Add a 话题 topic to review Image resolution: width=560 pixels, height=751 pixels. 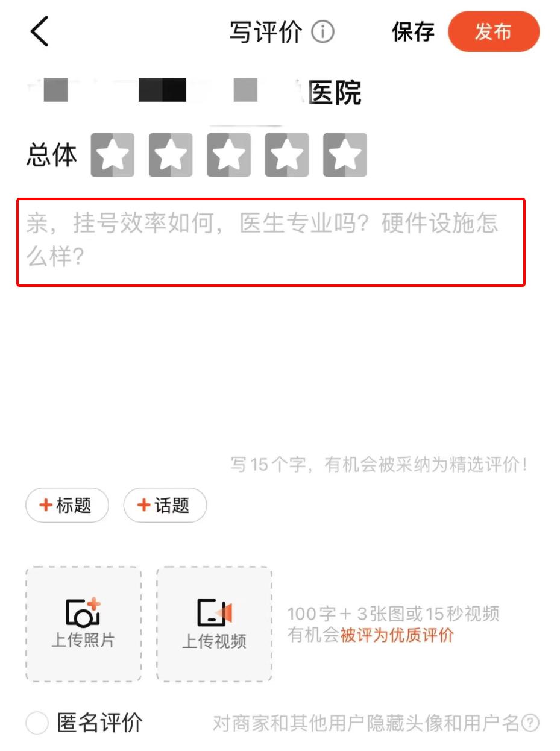click(x=165, y=505)
